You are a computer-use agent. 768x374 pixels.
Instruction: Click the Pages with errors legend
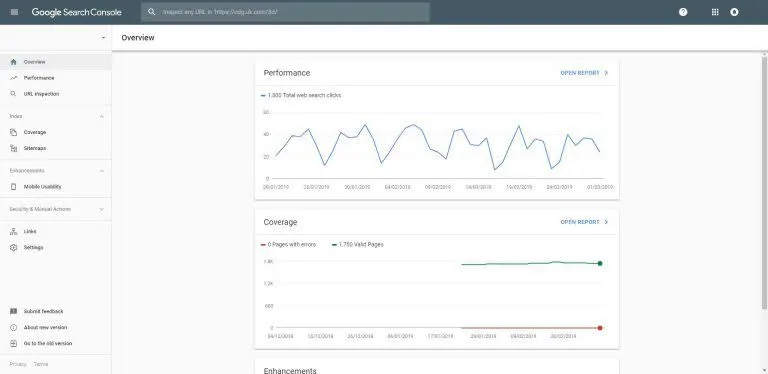pos(288,244)
